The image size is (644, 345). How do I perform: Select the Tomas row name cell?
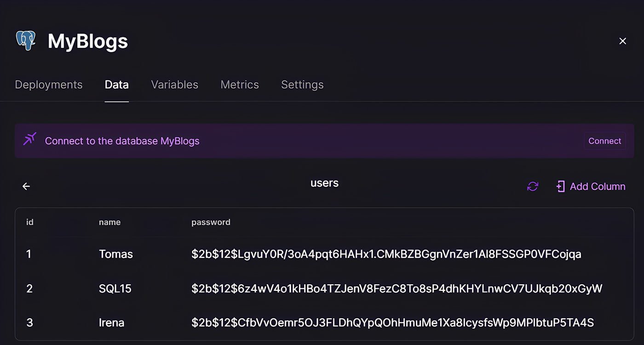tap(116, 254)
